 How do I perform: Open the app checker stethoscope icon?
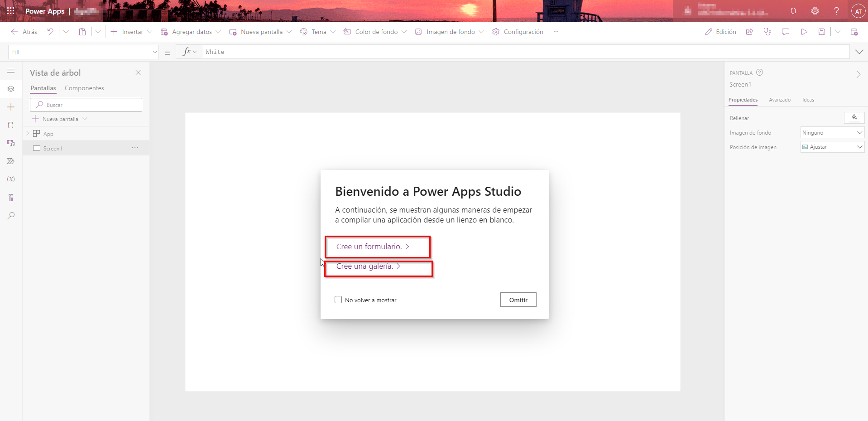pyautogui.click(x=767, y=32)
